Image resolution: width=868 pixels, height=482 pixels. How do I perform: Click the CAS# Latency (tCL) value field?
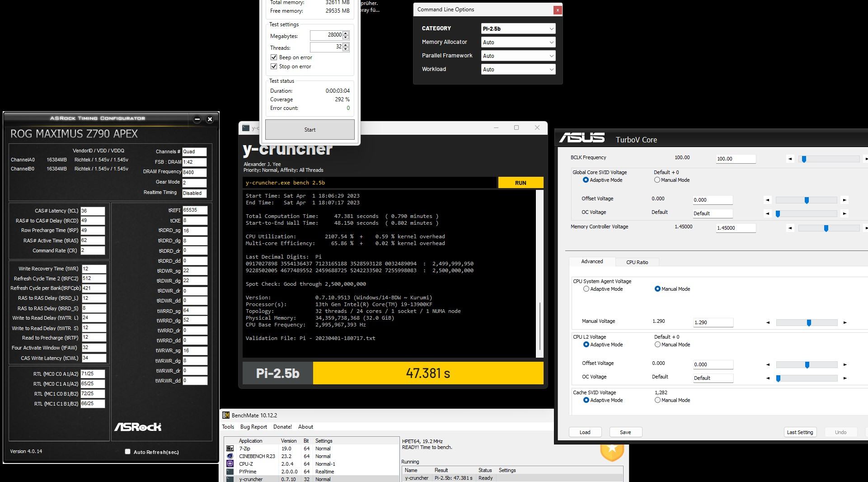click(93, 211)
